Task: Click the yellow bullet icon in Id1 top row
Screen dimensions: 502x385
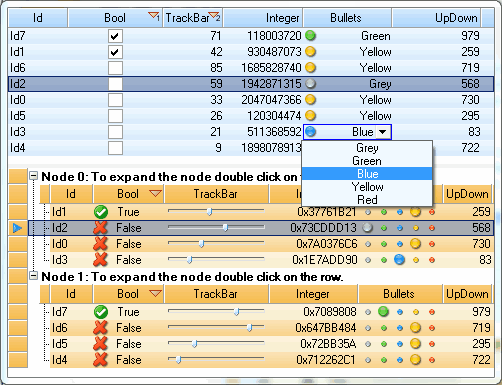Action: click(x=310, y=51)
